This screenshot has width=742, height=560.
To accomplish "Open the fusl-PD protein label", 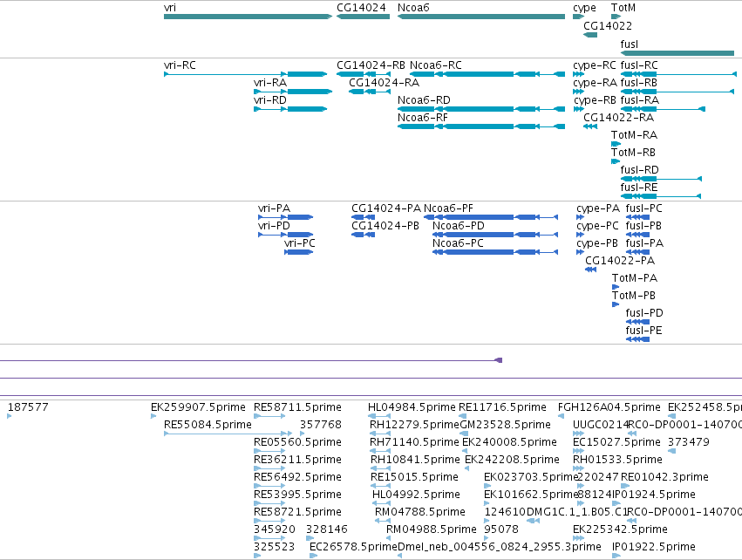I will pyautogui.click(x=644, y=313).
